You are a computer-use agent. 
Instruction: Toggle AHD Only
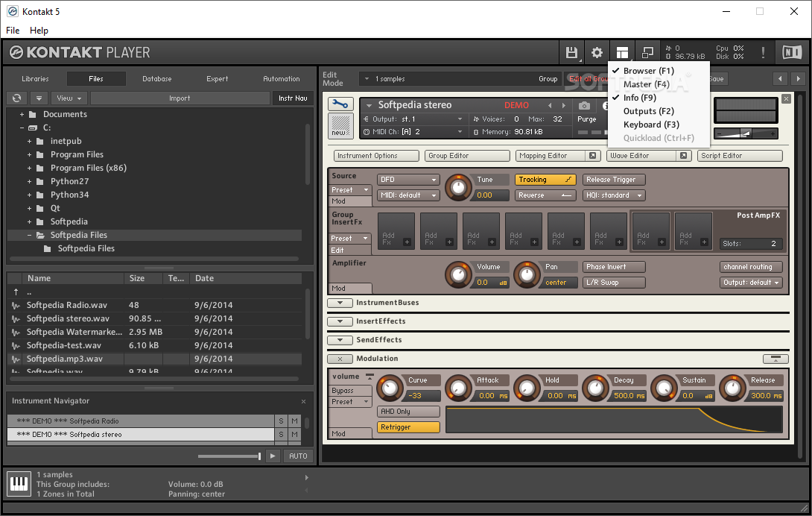coord(408,412)
